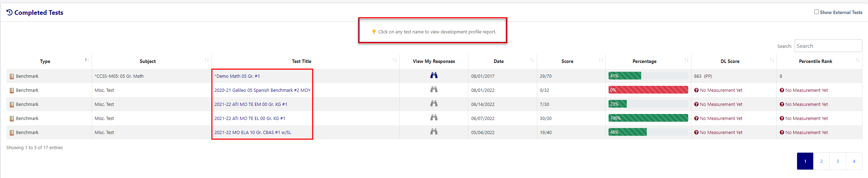Open *Demo Math 05 Gr. #1 report
The image size is (868, 178).
[237, 76]
